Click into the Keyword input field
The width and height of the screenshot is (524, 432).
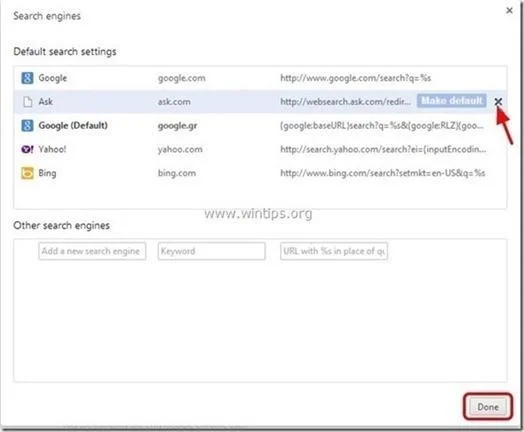(x=212, y=251)
